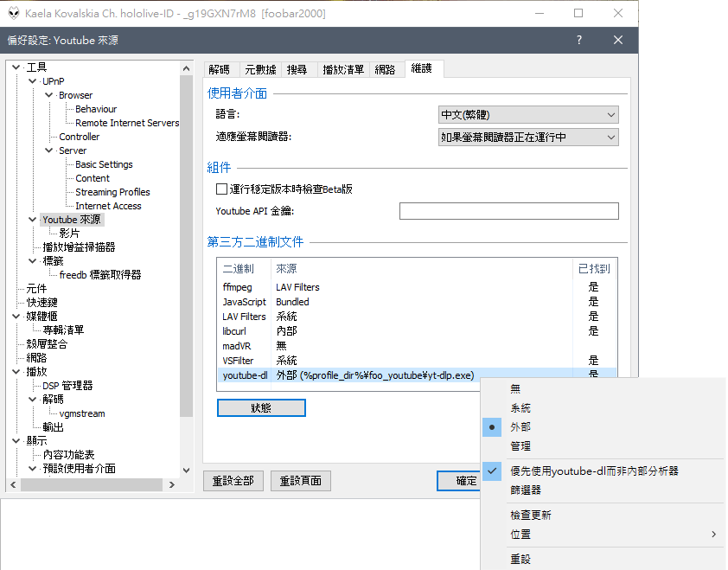The width and height of the screenshot is (728, 570).
Task: Close the preferences dialog with X
Action: tap(618, 40)
